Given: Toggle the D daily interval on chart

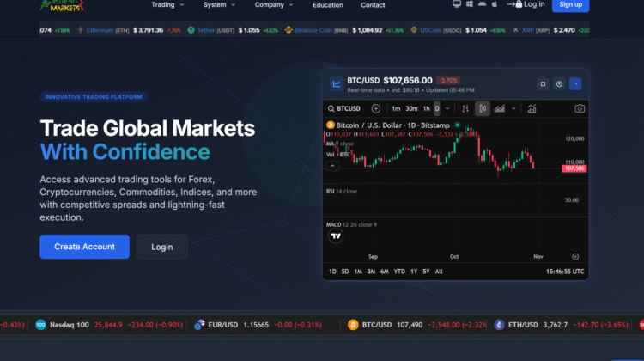Looking at the screenshot, I should click(436, 108).
